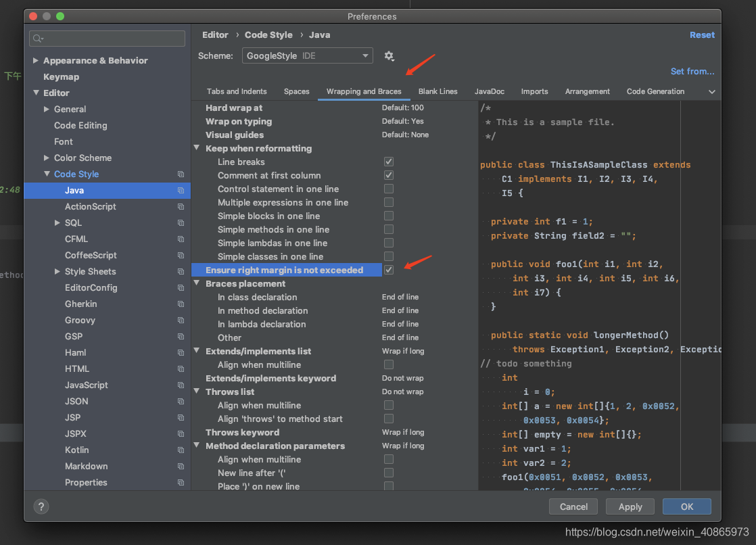Collapse the Keep when reformatting section
The image size is (756, 545).
click(197, 148)
